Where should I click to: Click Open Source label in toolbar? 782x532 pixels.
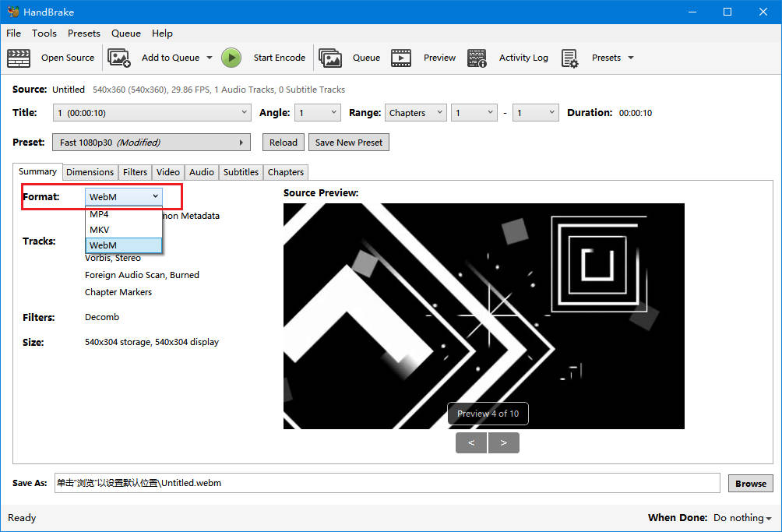pos(68,58)
